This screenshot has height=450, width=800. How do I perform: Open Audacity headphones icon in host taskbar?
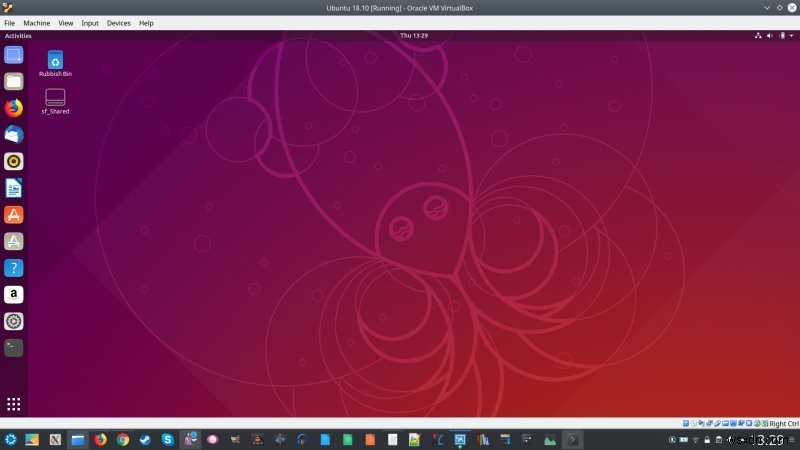(x=303, y=439)
